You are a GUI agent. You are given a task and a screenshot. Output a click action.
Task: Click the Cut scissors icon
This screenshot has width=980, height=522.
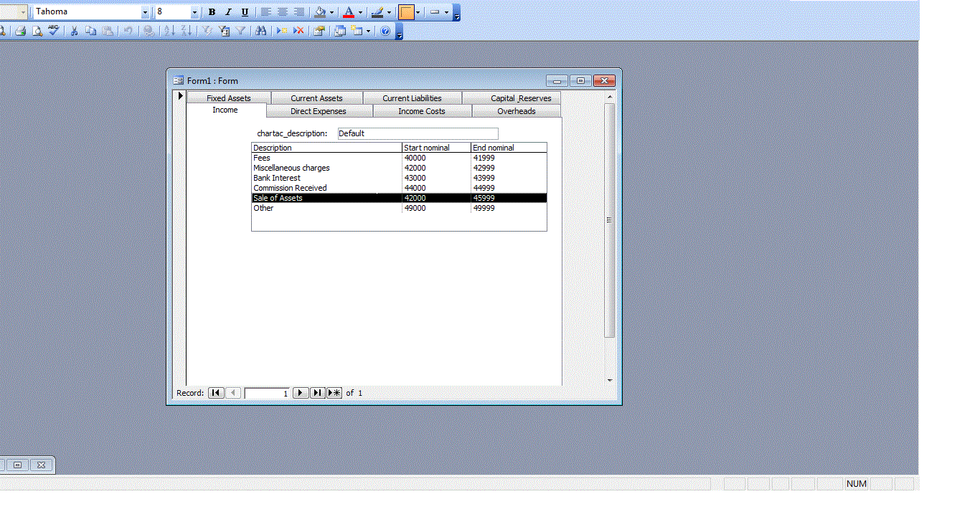pos(74,31)
